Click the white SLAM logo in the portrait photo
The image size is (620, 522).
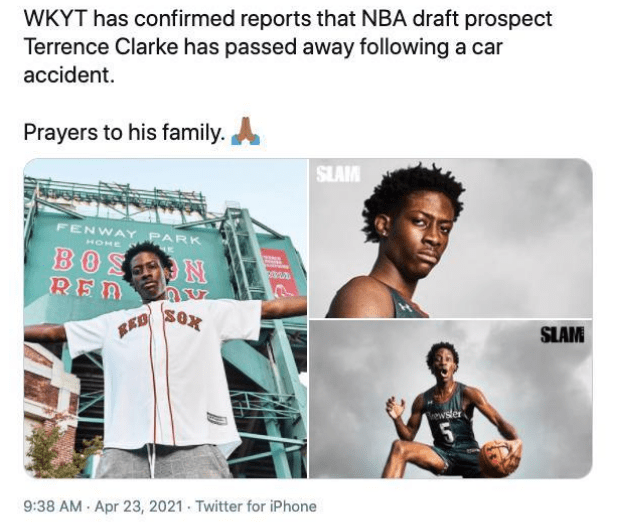tap(338, 174)
